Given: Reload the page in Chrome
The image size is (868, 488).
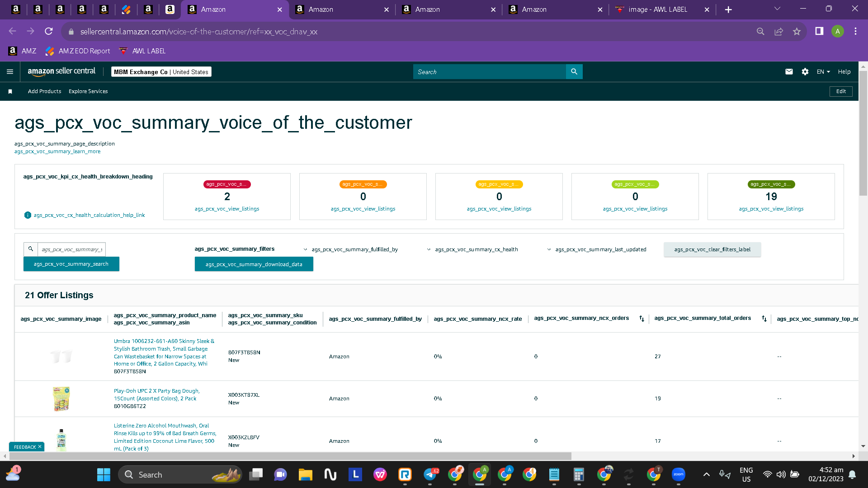Looking at the screenshot, I should pos(49,31).
